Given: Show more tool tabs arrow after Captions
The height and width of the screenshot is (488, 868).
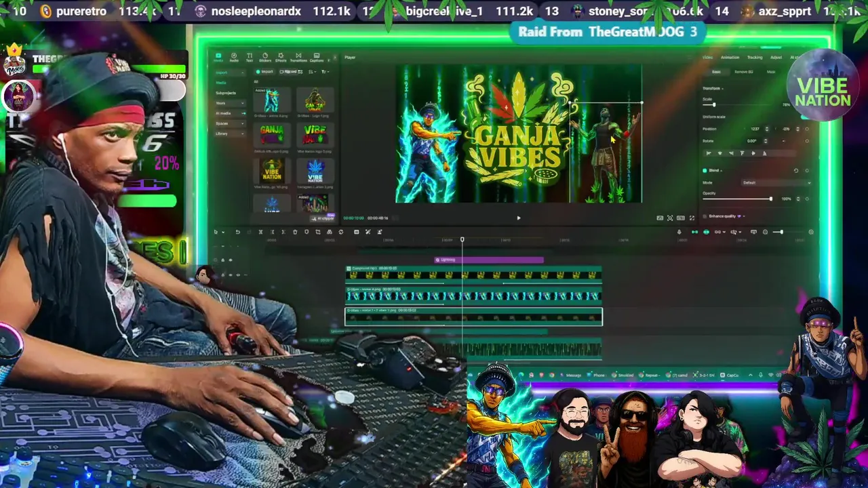Looking at the screenshot, I should pyautogui.click(x=335, y=58).
